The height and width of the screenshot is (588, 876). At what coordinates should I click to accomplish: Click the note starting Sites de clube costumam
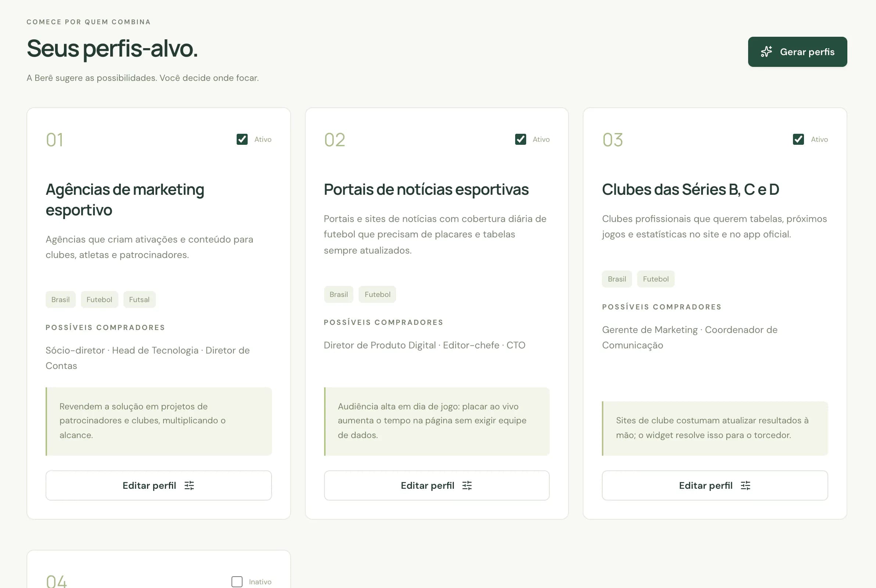point(715,428)
